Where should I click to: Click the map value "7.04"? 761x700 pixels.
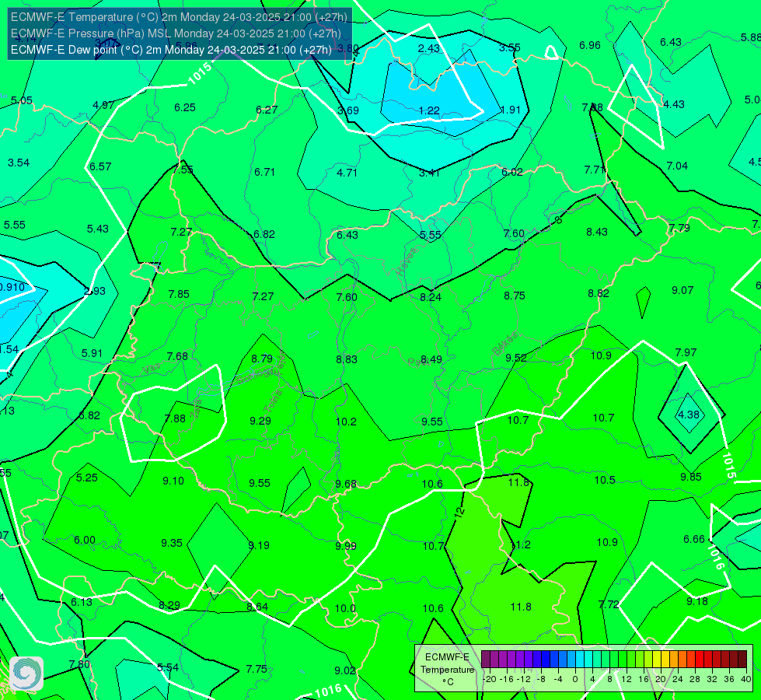677,166
